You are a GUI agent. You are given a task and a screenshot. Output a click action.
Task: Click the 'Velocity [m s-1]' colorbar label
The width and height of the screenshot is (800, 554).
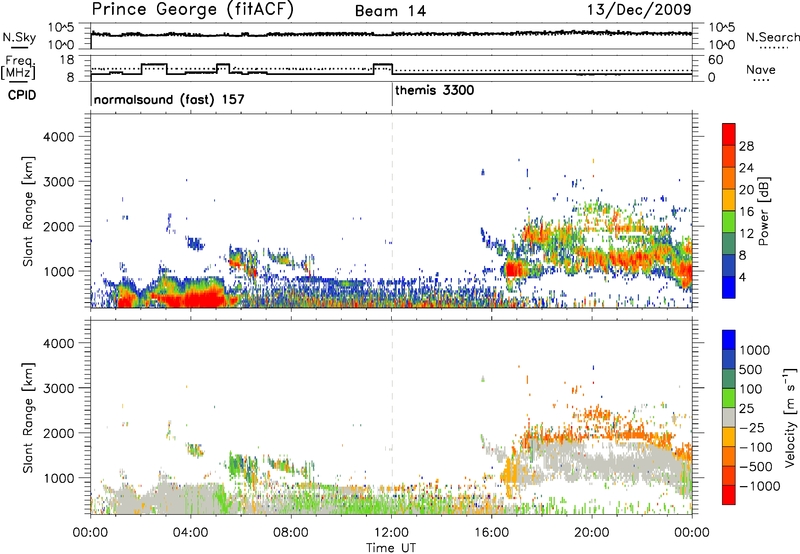click(790, 417)
